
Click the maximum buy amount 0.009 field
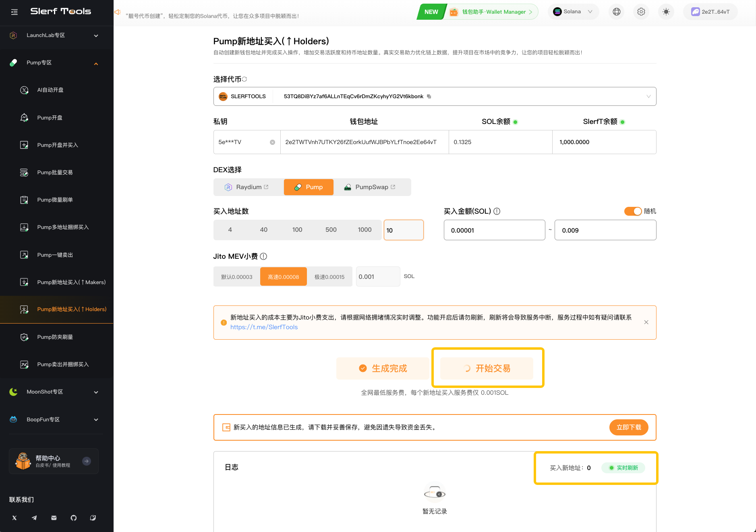point(605,230)
